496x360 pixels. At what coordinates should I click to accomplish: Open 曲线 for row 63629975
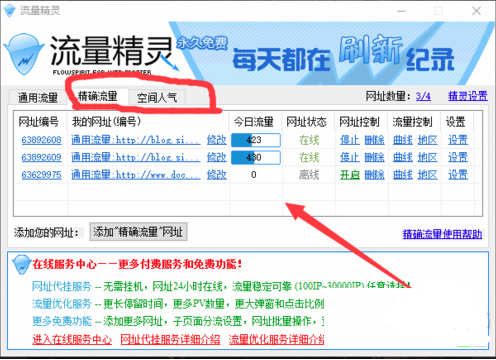pyautogui.click(x=403, y=175)
